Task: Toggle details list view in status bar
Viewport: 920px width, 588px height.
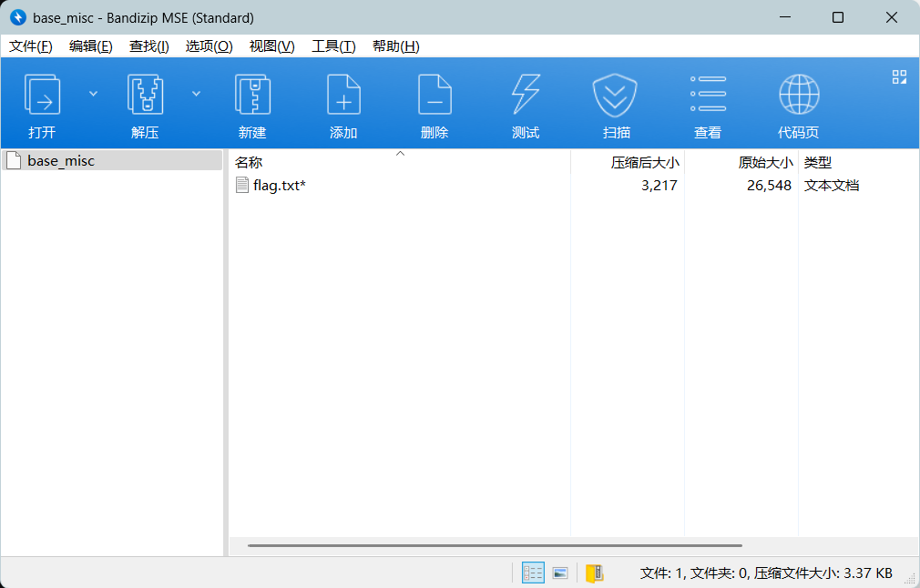Action: (533, 573)
